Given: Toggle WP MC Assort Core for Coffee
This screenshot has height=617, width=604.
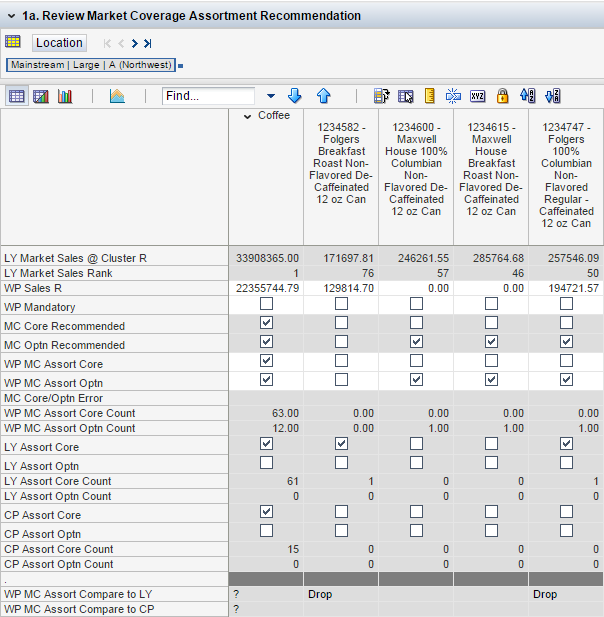Looking at the screenshot, I should (266, 361).
